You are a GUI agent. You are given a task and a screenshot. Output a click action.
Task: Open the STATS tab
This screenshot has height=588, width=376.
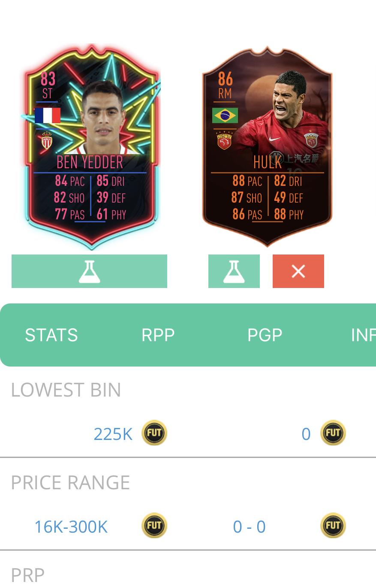(x=51, y=335)
